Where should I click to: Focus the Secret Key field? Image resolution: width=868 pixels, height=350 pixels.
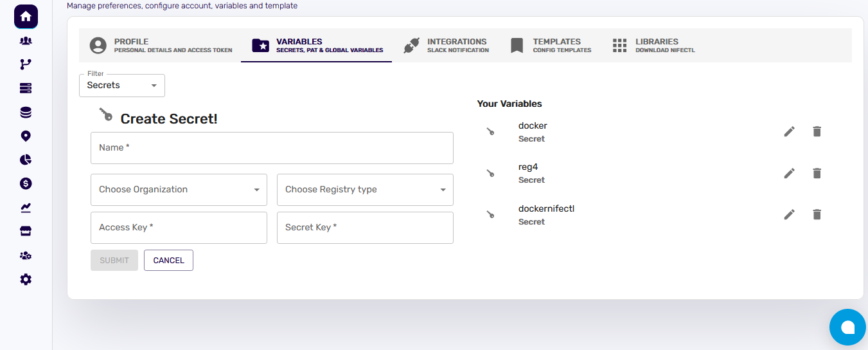(x=365, y=228)
